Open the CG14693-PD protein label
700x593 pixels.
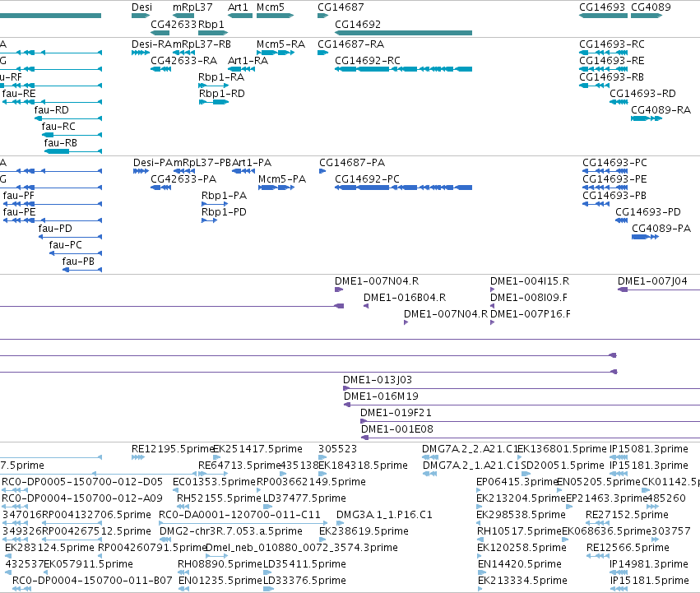(x=648, y=212)
